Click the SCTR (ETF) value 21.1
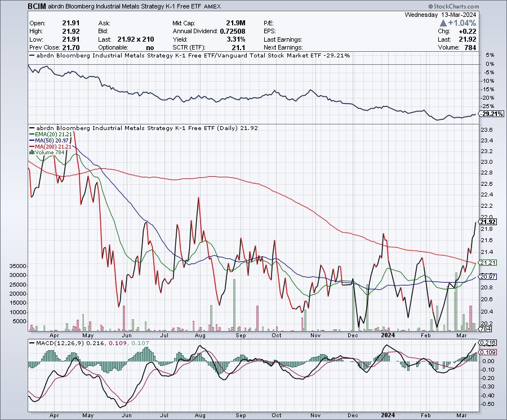507x420 pixels. 239,47
